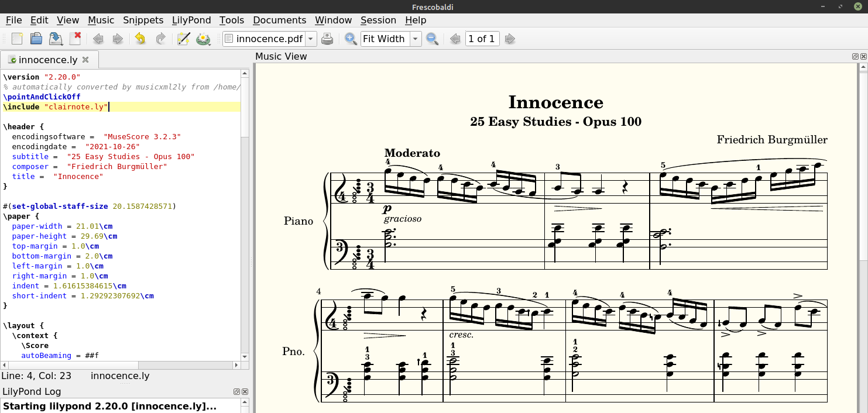Engrave with the LilyPond water lily icon
The height and width of the screenshot is (413, 868).
[203, 39]
